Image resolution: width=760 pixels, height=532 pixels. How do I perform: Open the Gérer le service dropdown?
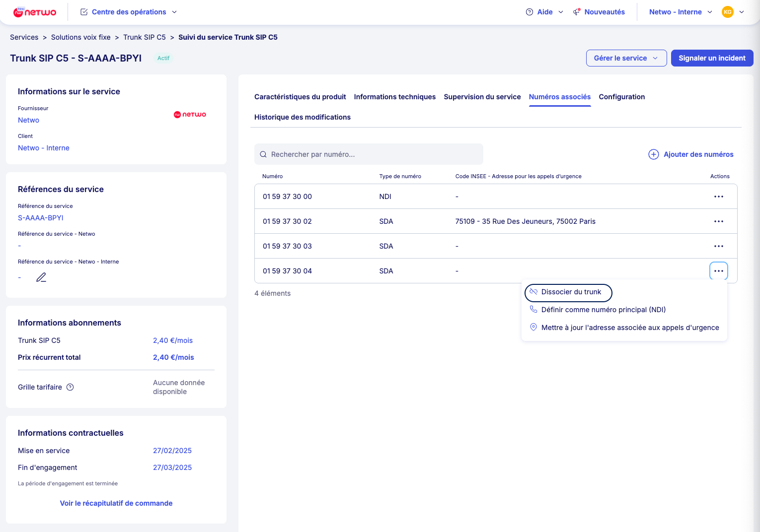(626, 58)
